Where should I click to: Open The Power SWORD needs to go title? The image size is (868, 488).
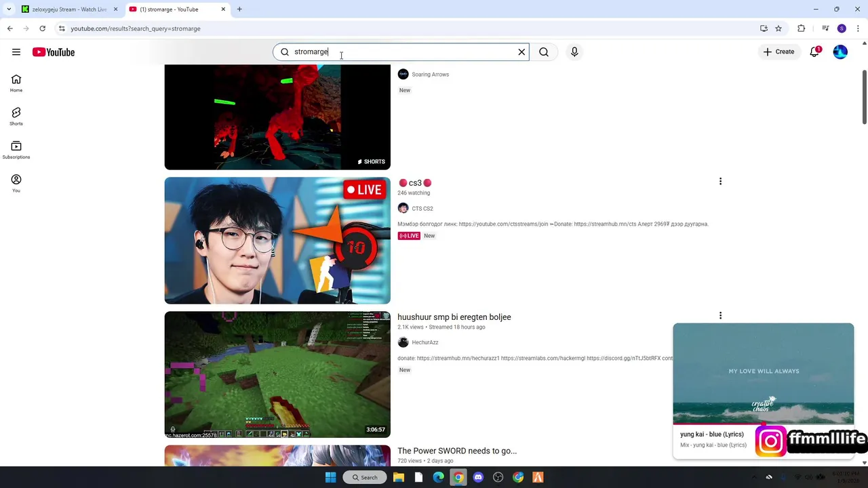pyautogui.click(x=457, y=451)
